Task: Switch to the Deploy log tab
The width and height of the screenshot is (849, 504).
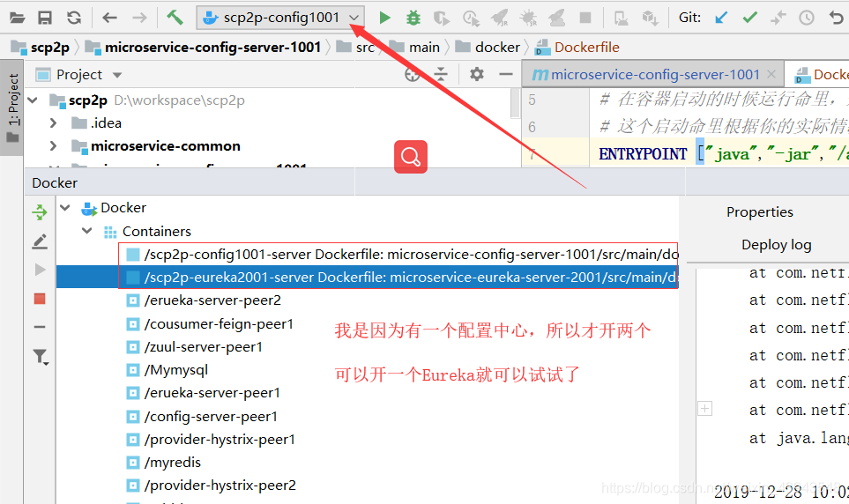Action: coord(777,245)
